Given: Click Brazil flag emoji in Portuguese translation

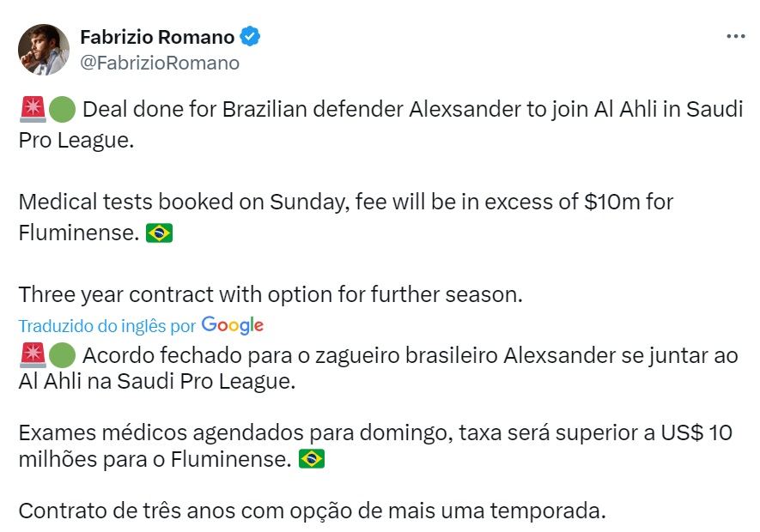Looking at the screenshot, I should pyautogui.click(x=312, y=459).
